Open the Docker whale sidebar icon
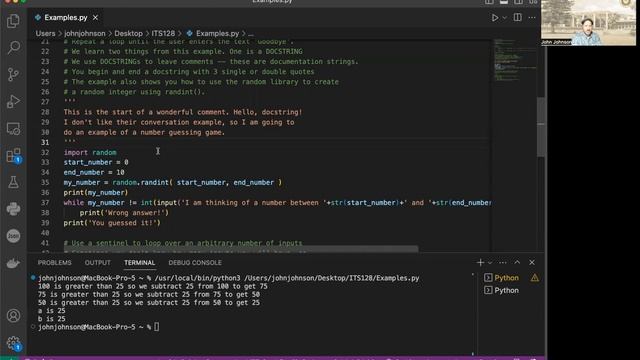This screenshot has height=360, width=640. [13, 263]
